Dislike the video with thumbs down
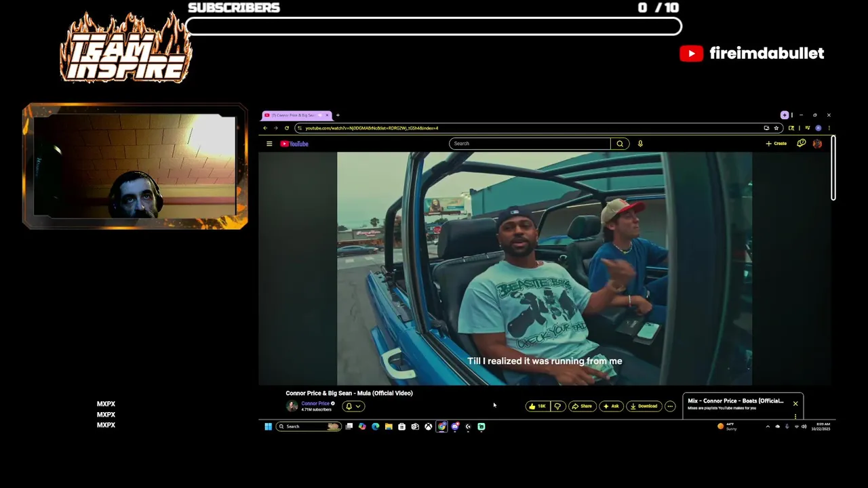868x488 pixels. click(557, 406)
